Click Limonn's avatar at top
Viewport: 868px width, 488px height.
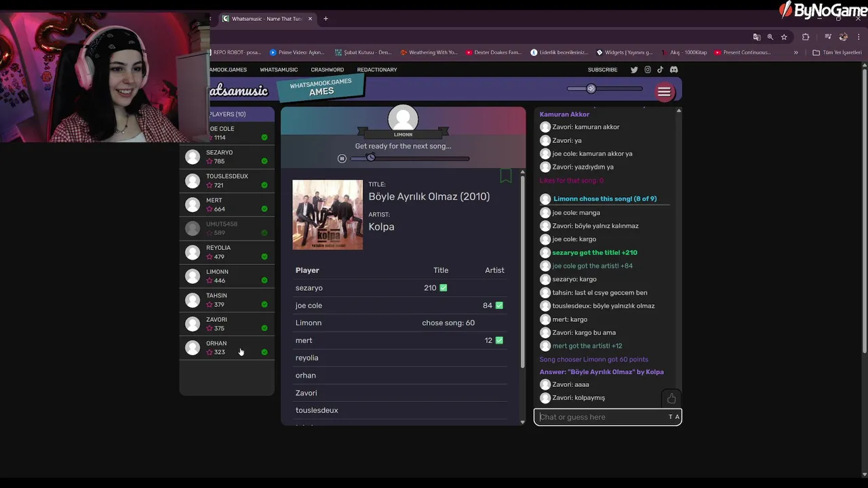pos(403,119)
